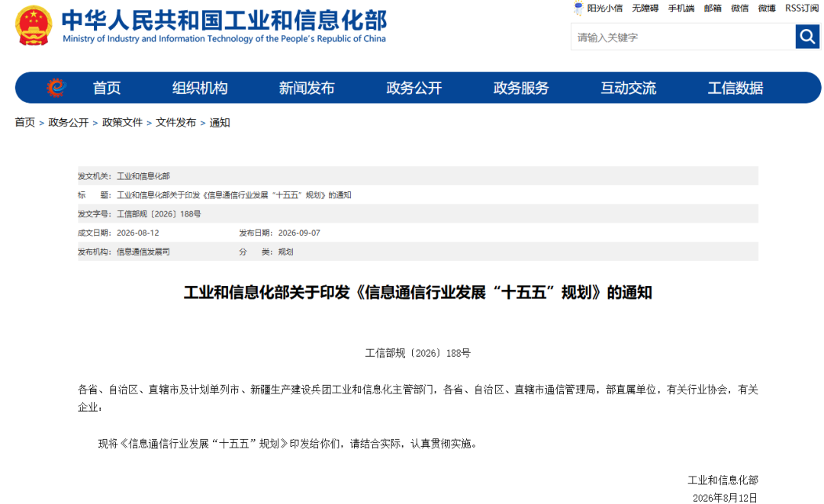
Task: Open the 微信 link in header
Action: (x=739, y=8)
